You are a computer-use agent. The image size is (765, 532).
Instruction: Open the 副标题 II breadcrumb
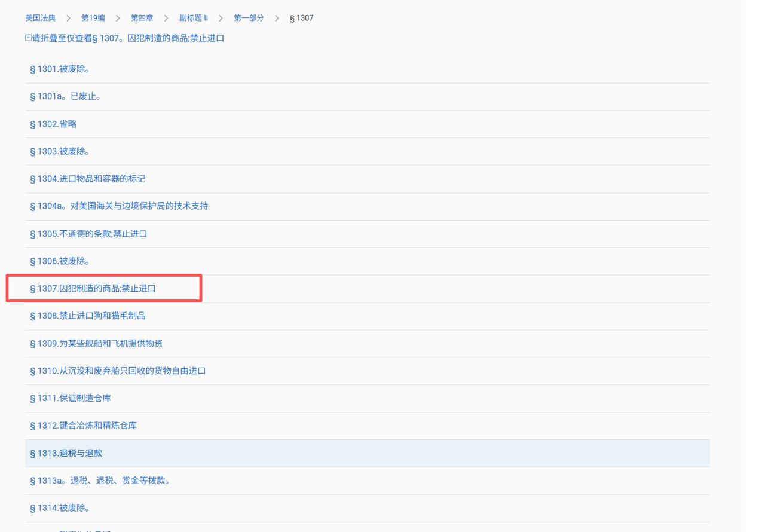[x=194, y=18]
